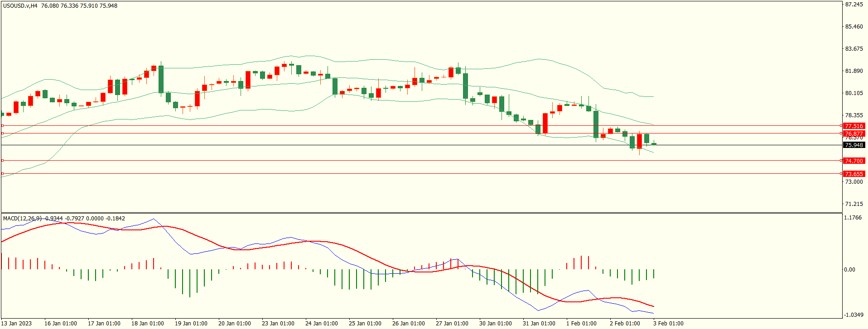The width and height of the screenshot is (868, 329).
Task: Click the red 74.700 price level tag
Action: (x=854, y=161)
